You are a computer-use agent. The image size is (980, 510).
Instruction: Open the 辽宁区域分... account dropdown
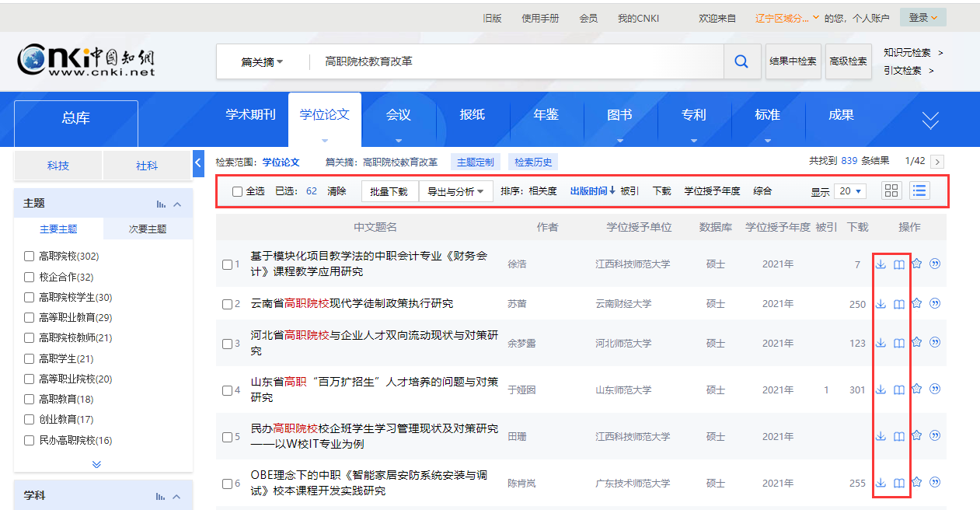pos(786,18)
